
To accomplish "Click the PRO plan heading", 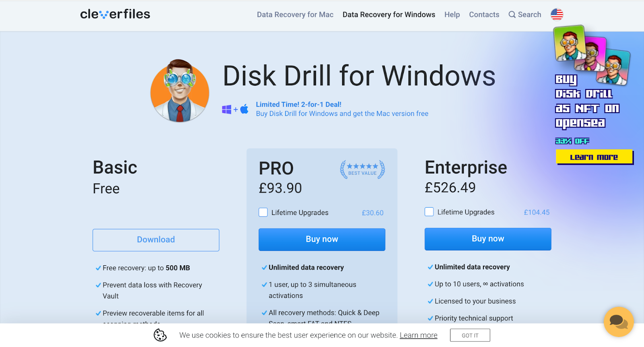I will [276, 168].
